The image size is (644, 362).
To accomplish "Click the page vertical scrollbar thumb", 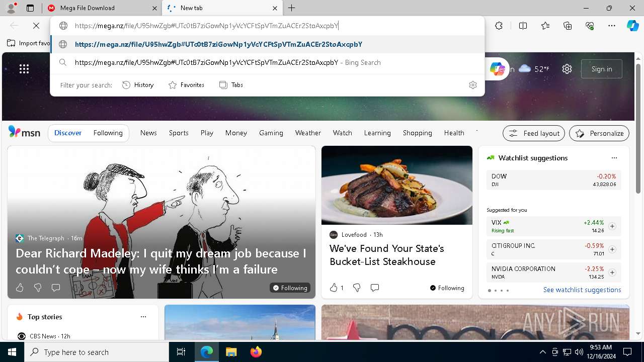I will (638, 128).
